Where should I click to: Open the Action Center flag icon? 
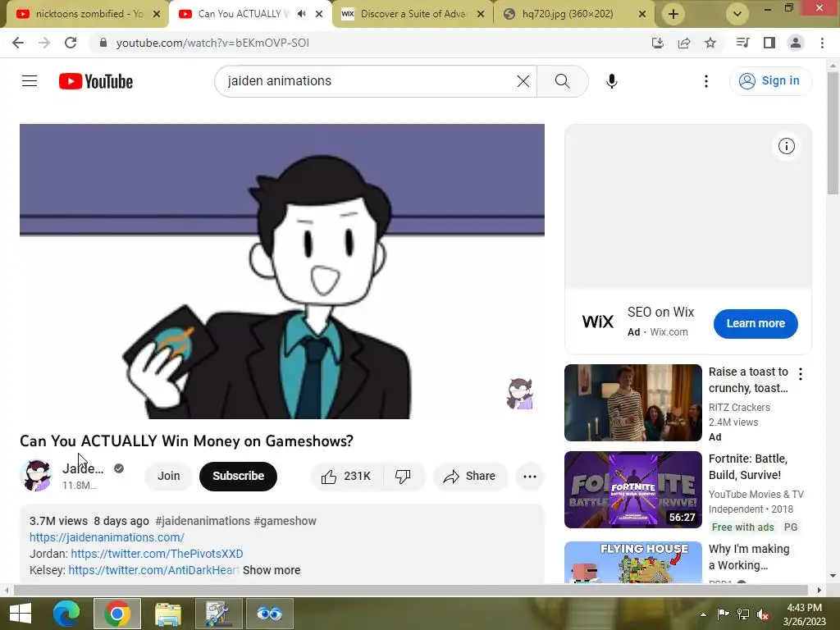[724, 614]
